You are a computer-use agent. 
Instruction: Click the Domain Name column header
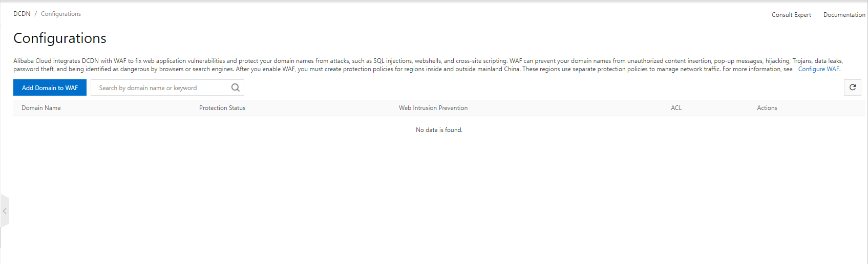(x=41, y=108)
